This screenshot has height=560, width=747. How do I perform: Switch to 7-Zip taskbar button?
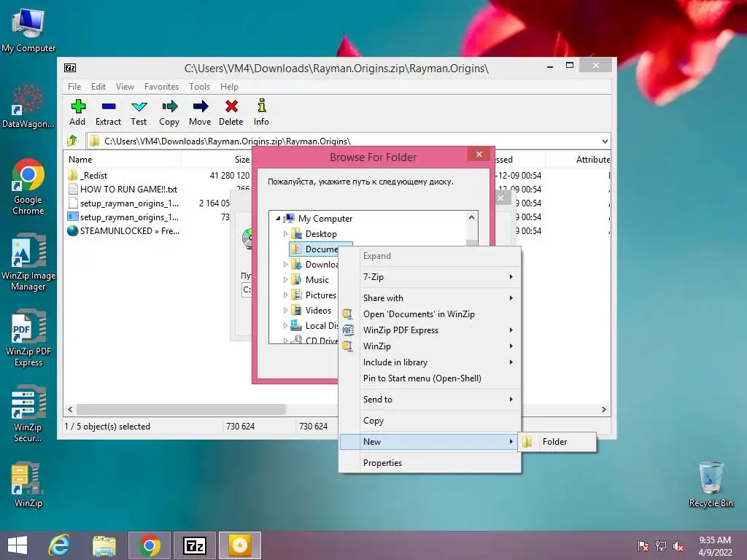click(x=194, y=545)
